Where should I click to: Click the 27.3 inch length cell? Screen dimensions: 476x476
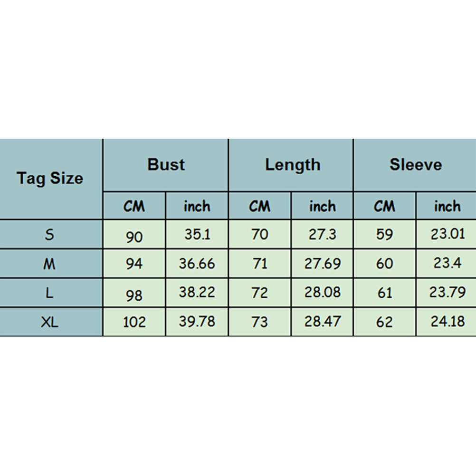323,234
